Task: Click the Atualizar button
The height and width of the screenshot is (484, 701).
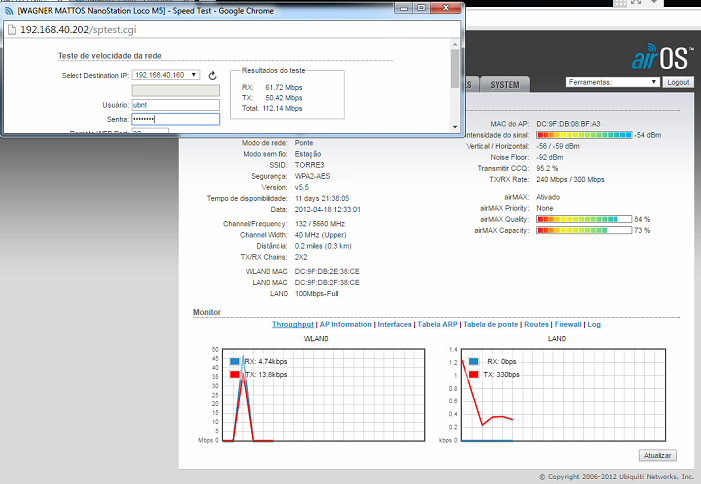Action: pyautogui.click(x=658, y=455)
